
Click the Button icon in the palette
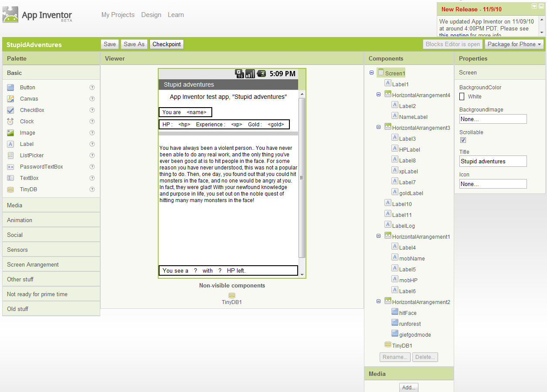(10, 88)
